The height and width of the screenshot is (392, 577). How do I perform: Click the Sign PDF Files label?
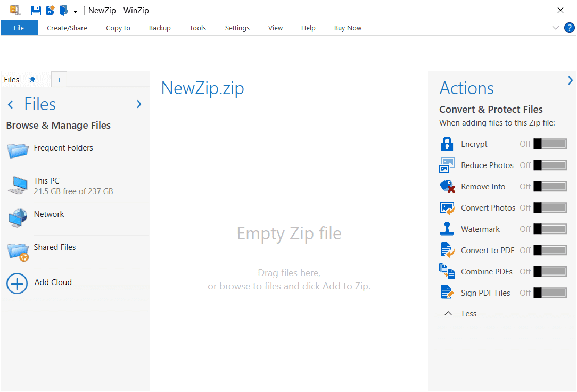tap(485, 293)
